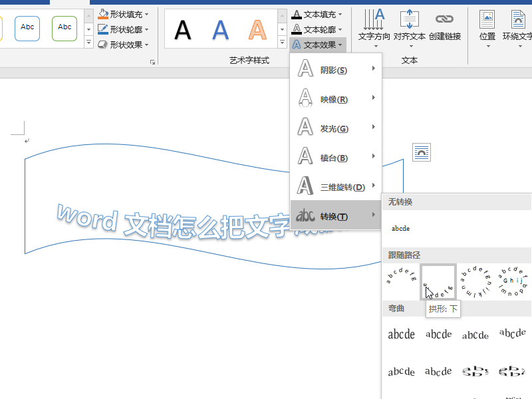
Task: Expand the 对齐文本 dropdown arrow
Action: (x=411, y=46)
